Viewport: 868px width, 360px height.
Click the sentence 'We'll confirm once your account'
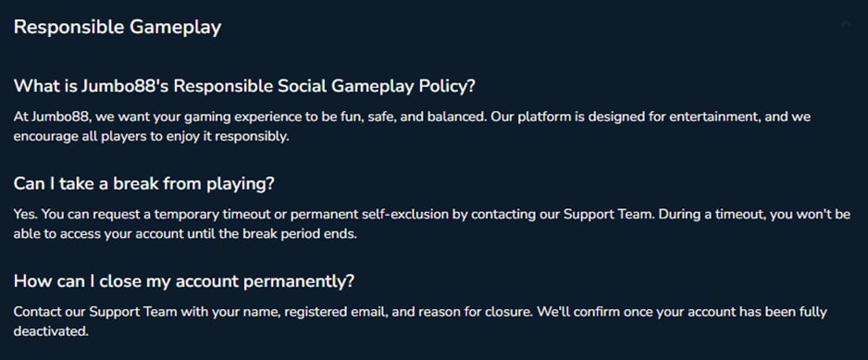(682, 312)
